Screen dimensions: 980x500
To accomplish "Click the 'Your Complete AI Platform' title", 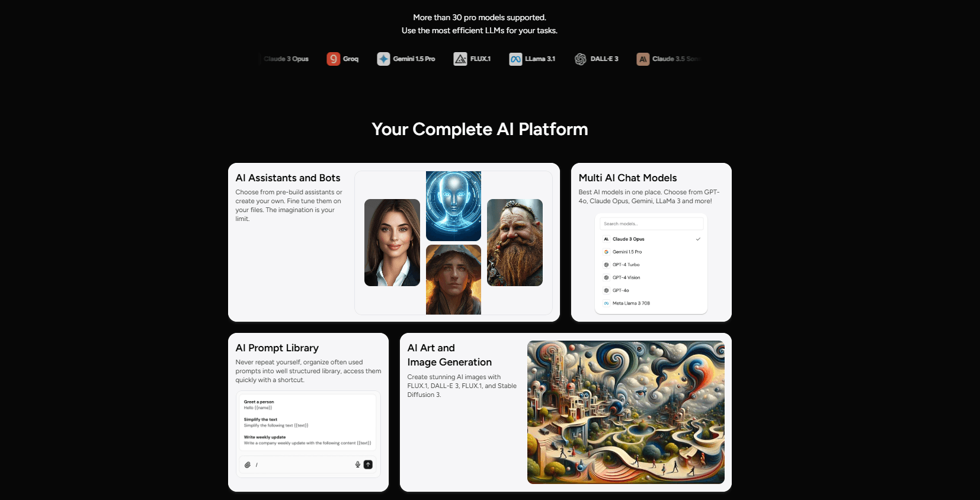I will 480,129.
